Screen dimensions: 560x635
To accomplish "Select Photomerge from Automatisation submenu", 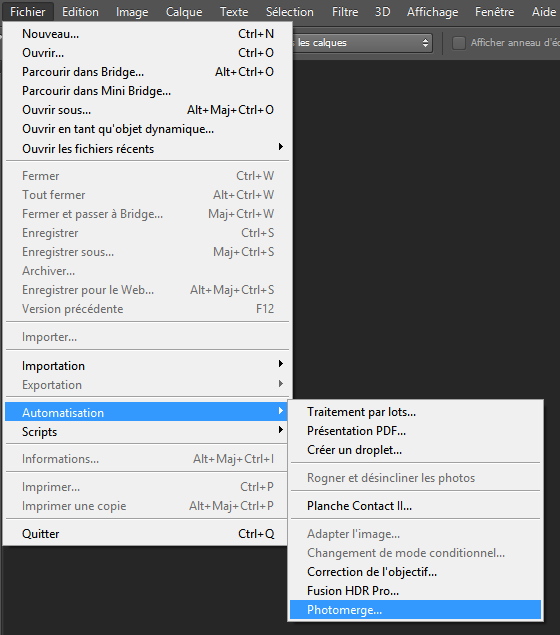I will tap(415, 609).
